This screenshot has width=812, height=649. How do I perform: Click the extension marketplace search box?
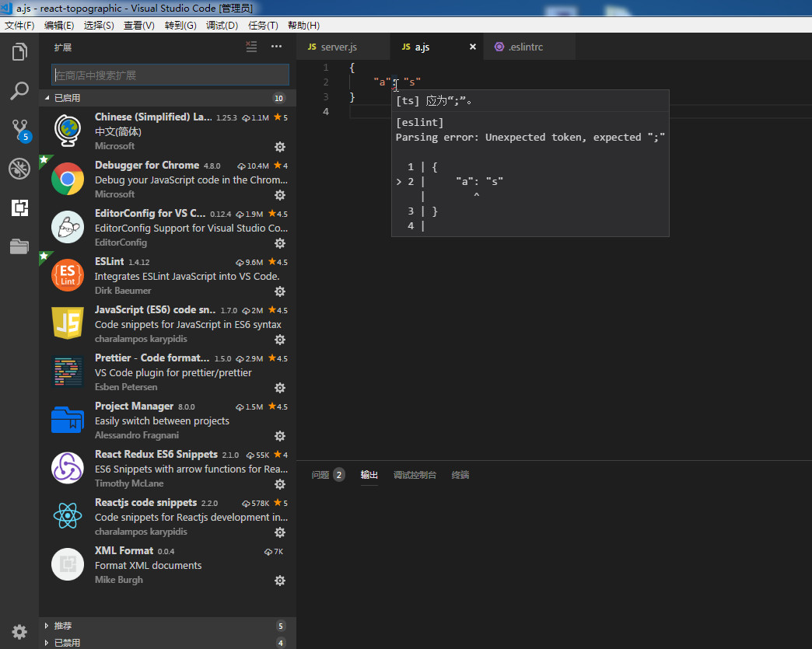pos(170,74)
